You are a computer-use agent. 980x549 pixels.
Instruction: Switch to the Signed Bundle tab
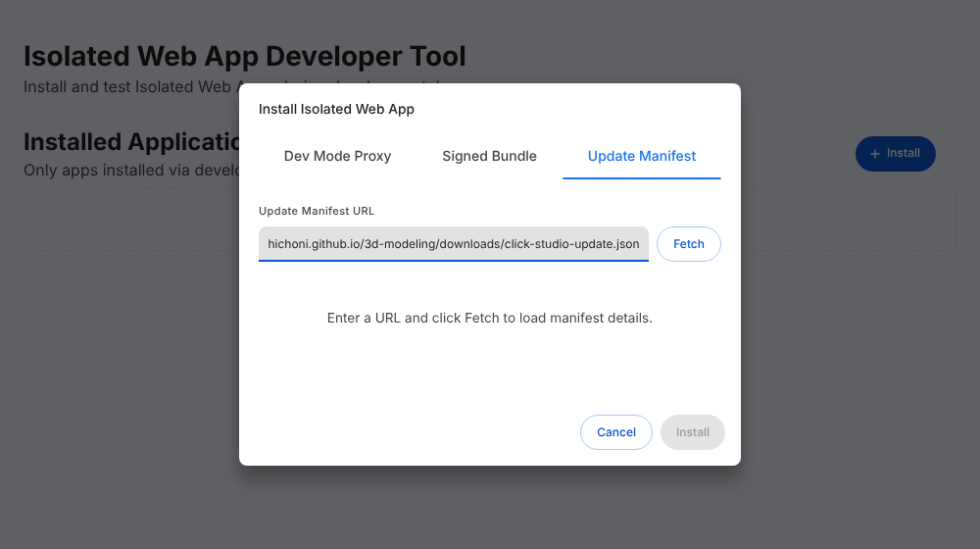pyautogui.click(x=489, y=156)
